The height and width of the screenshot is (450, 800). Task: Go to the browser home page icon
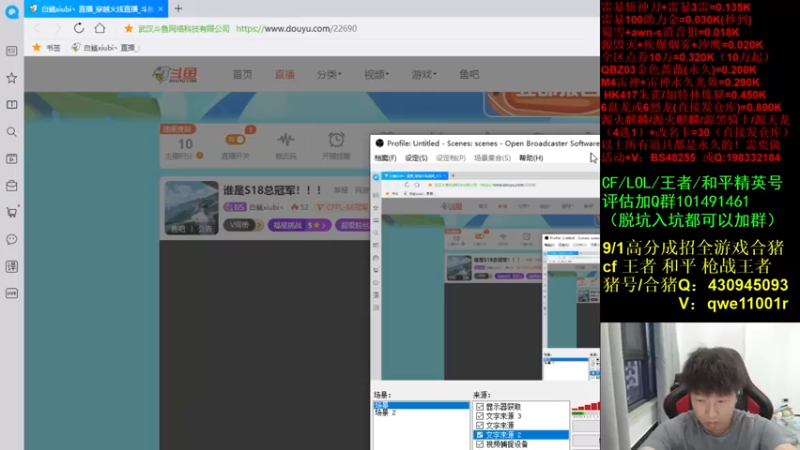click(x=100, y=28)
